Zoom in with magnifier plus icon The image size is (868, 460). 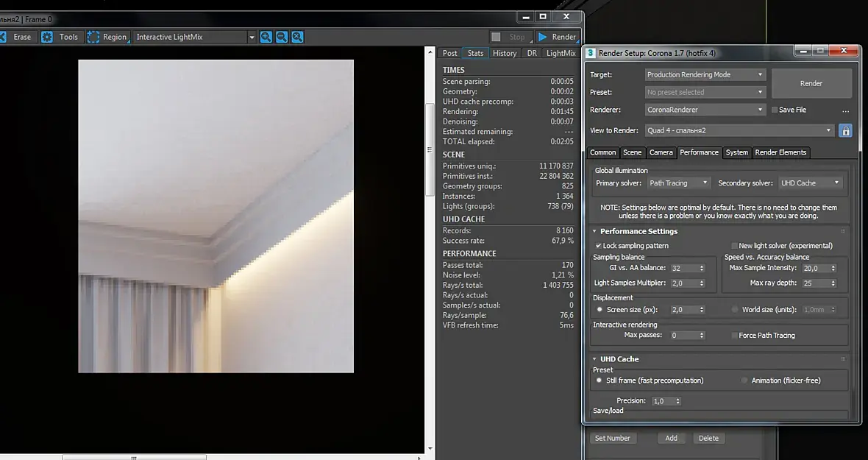click(266, 37)
